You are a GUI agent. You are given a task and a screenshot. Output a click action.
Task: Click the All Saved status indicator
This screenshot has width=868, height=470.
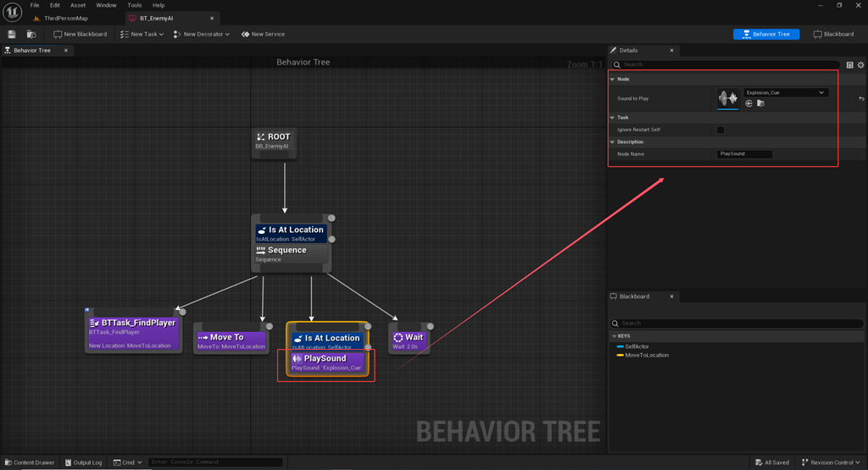773,463
